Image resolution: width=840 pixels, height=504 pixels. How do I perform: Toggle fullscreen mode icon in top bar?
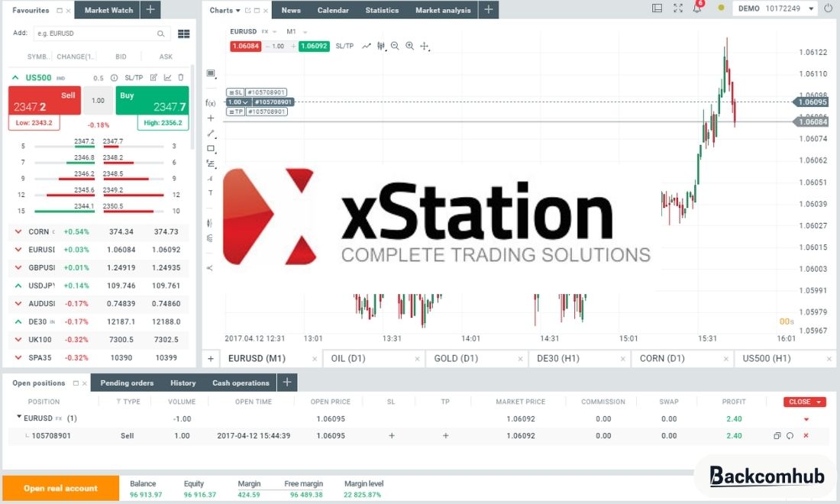click(x=677, y=8)
